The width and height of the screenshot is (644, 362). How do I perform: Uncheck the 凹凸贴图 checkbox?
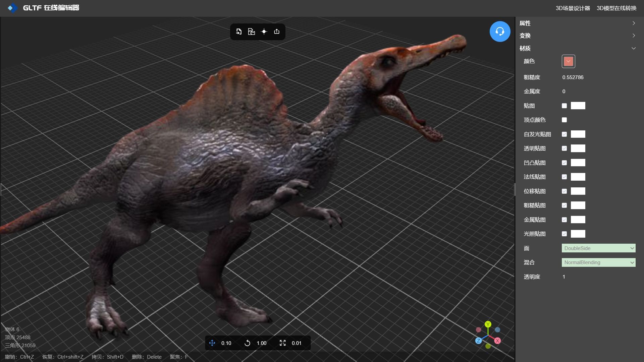(564, 163)
